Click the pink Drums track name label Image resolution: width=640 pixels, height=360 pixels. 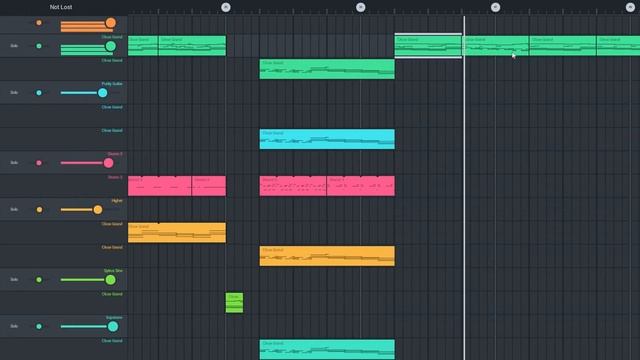tap(115, 154)
